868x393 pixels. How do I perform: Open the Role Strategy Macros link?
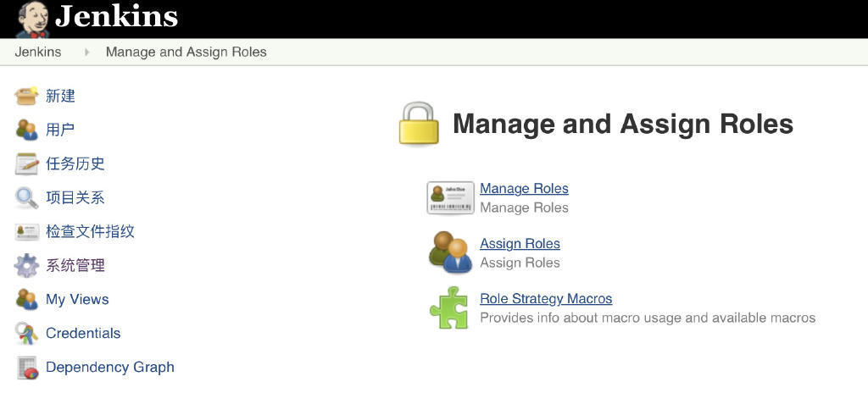[x=546, y=299]
